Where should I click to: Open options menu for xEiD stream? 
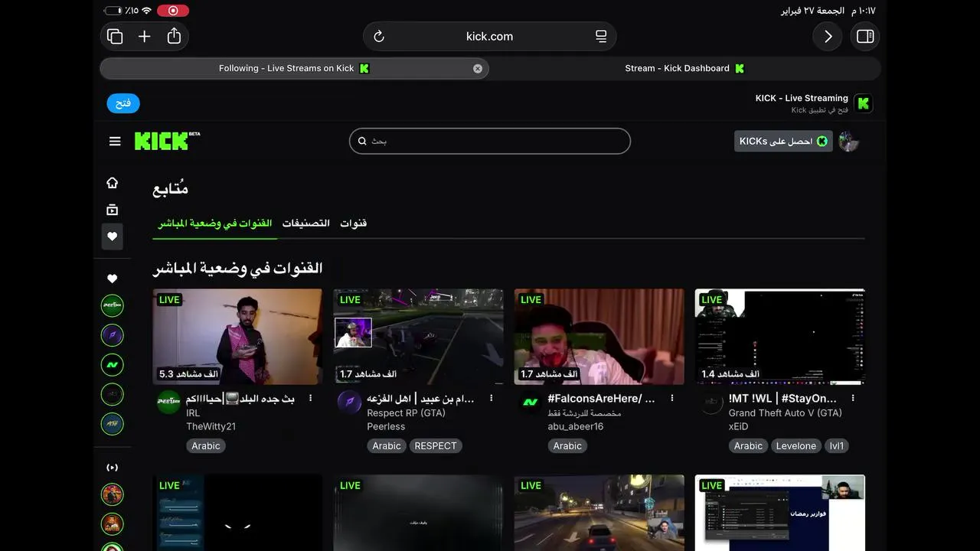pyautogui.click(x=852, y=399)
